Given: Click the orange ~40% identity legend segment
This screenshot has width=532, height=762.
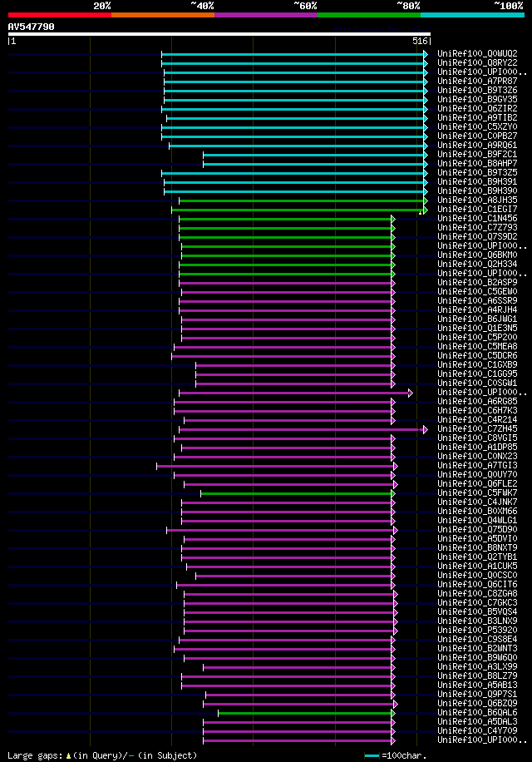Looking at the screenshot, I should coord(163,15).
